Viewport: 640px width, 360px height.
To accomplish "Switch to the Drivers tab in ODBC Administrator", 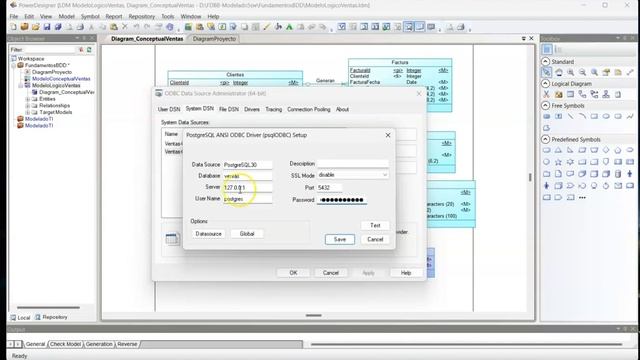I will pos(252,109).
